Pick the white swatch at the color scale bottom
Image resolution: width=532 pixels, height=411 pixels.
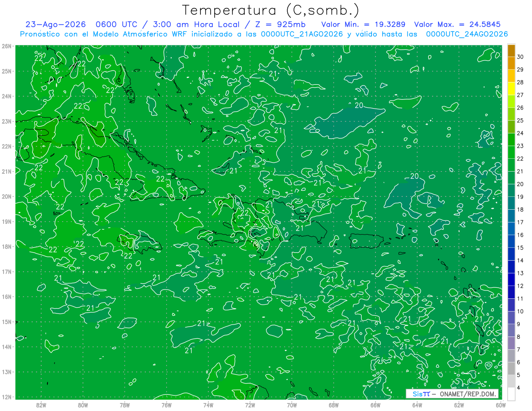(511, 393)
